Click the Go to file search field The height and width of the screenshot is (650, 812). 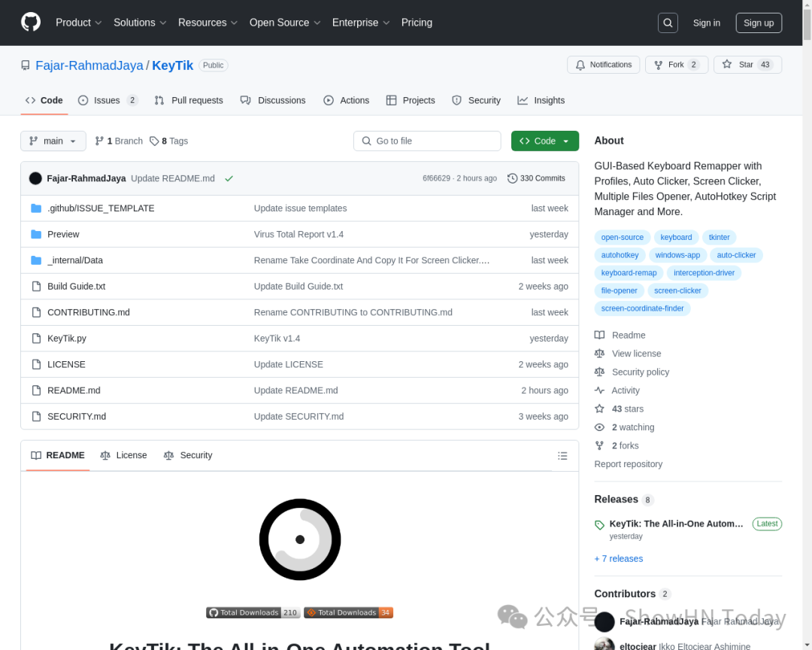427,141
